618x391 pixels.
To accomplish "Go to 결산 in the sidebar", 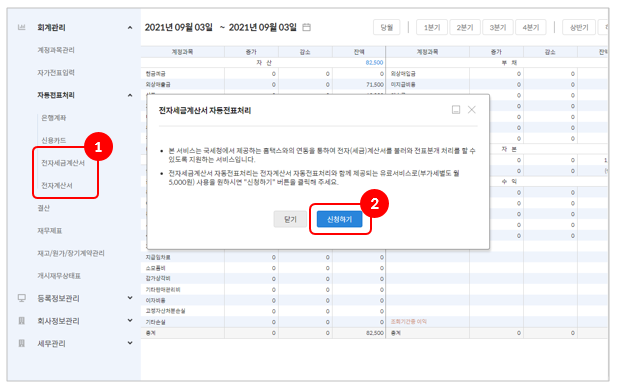I will tap(44, 208).
